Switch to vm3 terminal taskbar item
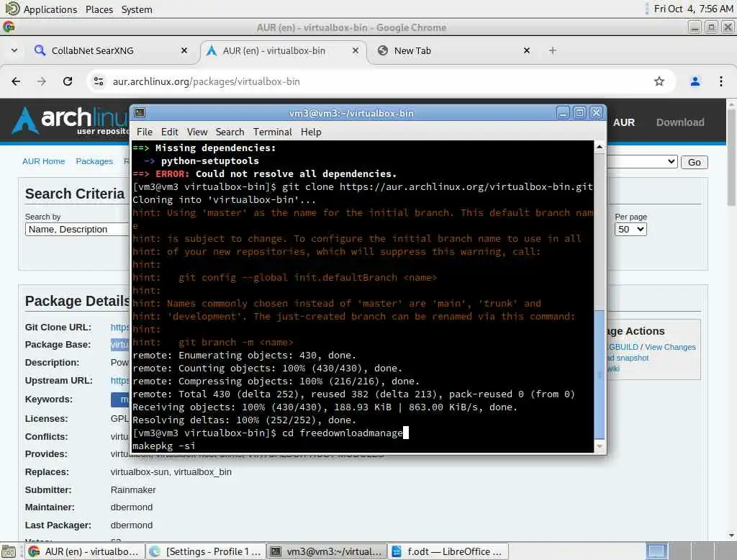737x560 pixels. (327, 551)
